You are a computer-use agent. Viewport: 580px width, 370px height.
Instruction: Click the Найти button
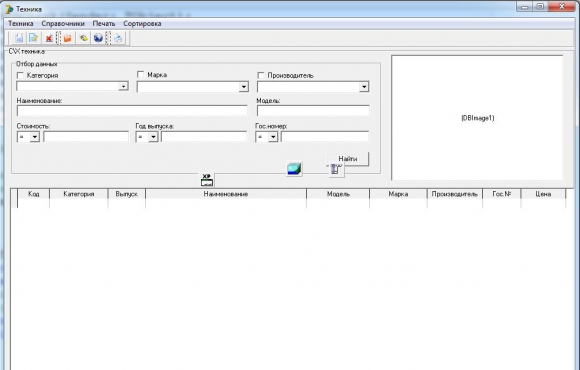coord(348,159)
